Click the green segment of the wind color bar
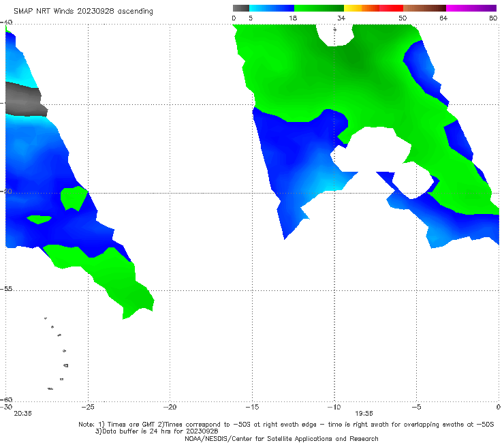Image resolution: width=504 pixels, height=443 pixels. point(319,8)
